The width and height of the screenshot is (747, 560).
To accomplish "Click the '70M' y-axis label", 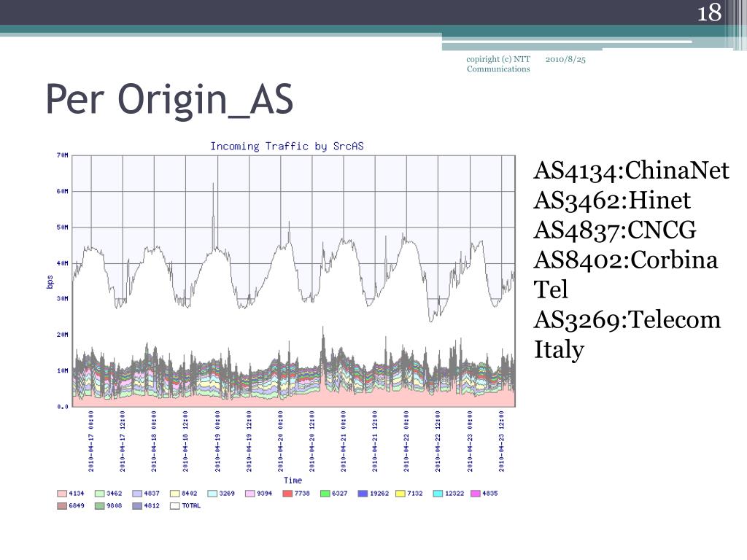I will pos(63,155).
